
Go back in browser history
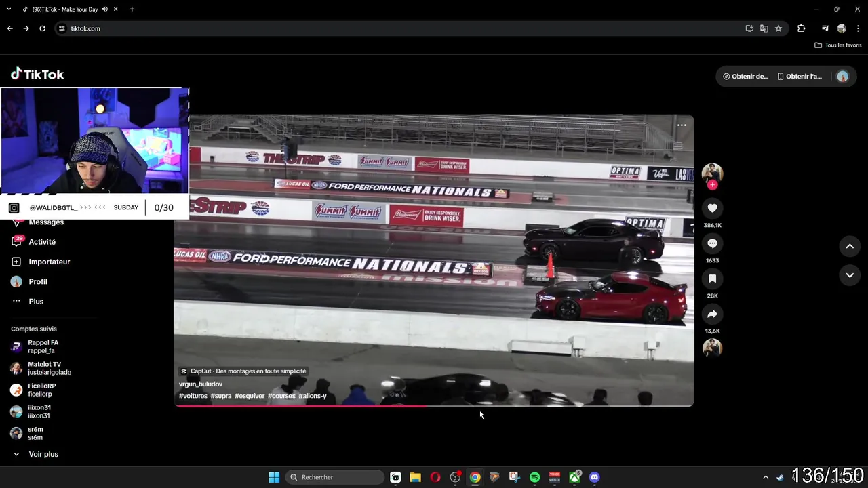coord(9,28)
